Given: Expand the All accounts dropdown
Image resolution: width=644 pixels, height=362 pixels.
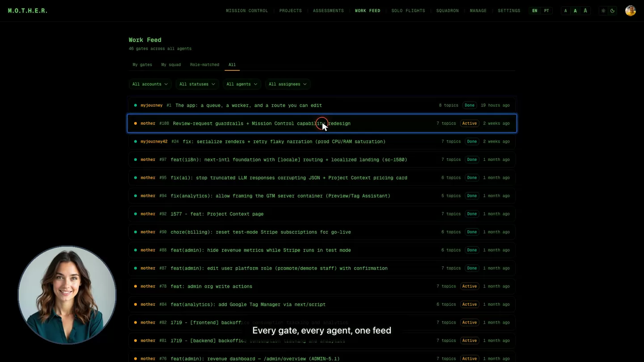Looking at the screenshot, I should [x=150, y=84].
